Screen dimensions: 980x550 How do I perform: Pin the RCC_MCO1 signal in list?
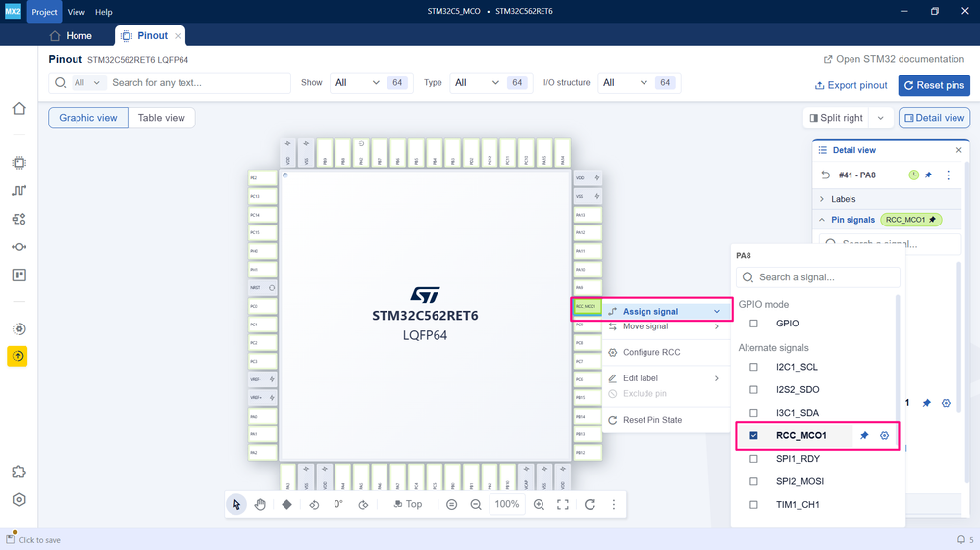pyautogui.click(x=864, y=435)
